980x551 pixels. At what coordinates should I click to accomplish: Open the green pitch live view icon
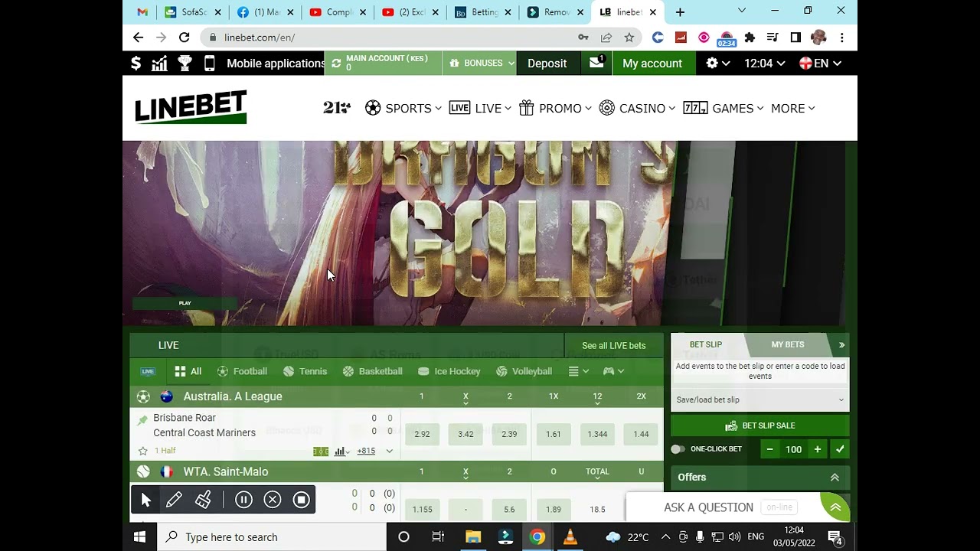pyautogui.click(x=321, y=452)
